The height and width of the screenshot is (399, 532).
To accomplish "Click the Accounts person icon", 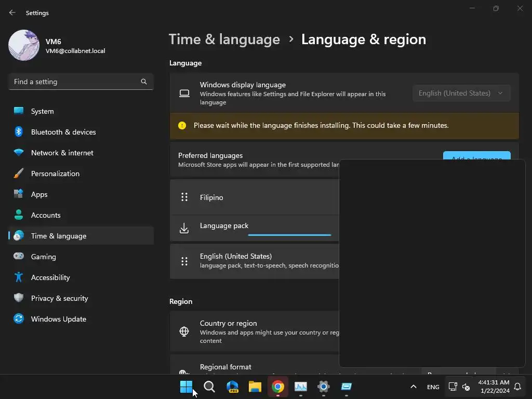I will 19,215.
